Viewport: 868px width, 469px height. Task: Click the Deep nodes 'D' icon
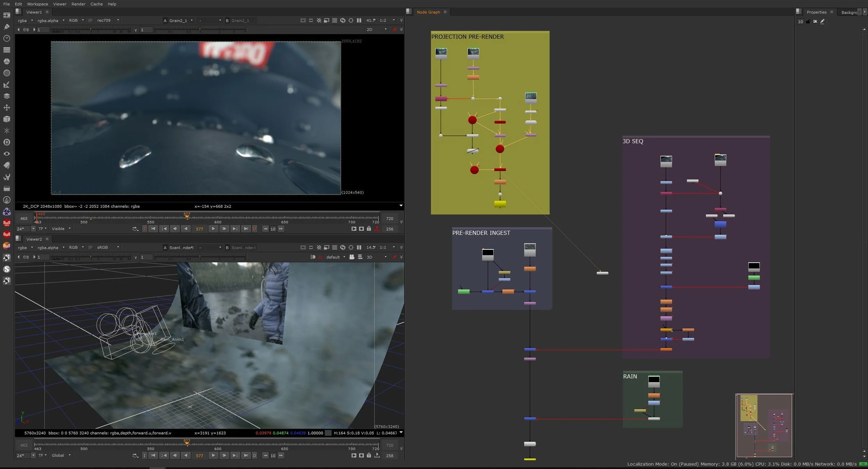tap(7, 142)
